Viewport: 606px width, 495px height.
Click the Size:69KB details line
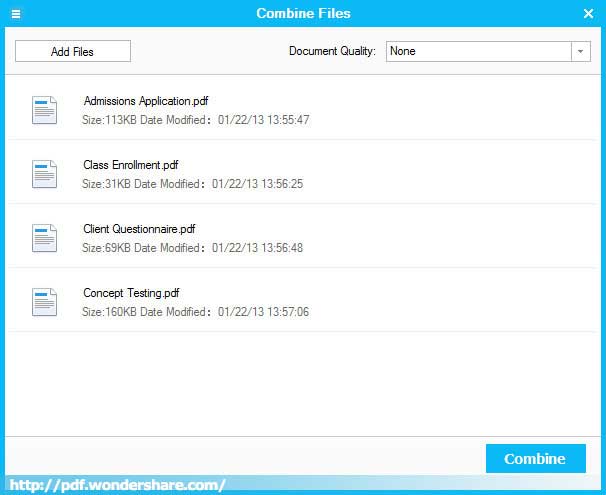192,248
